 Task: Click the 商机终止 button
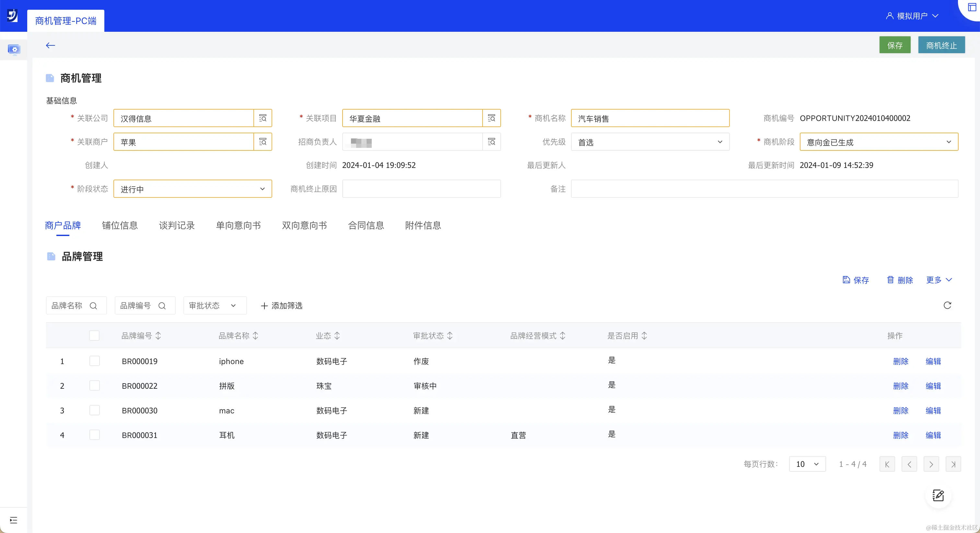[941, 45]
